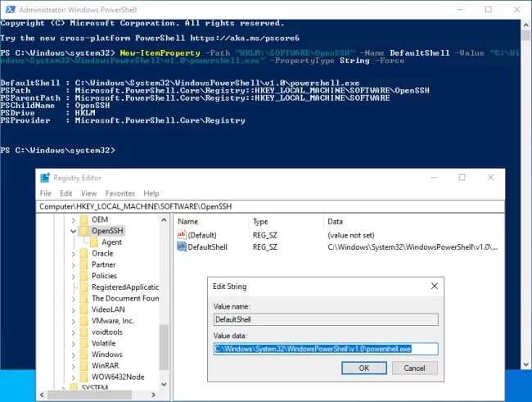Click the Volatile folder icon
Screen dimensions: 532x402
click(x=83, y=343)
